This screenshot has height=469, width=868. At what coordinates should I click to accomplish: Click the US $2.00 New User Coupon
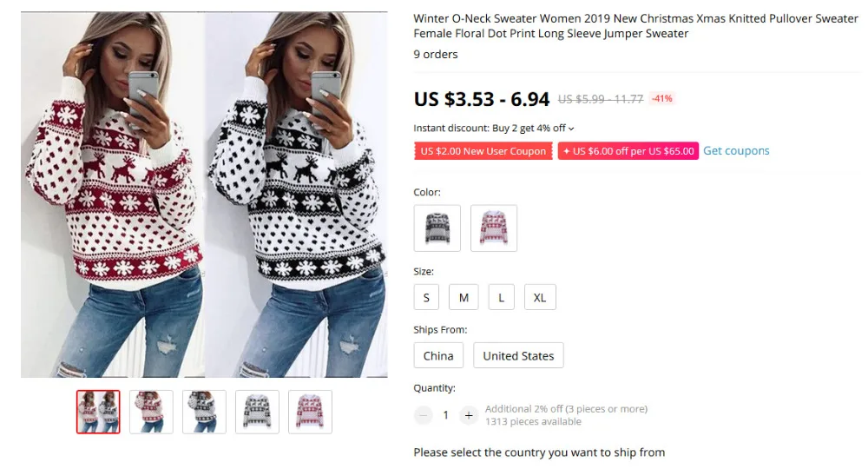click(x=483, y=151)
